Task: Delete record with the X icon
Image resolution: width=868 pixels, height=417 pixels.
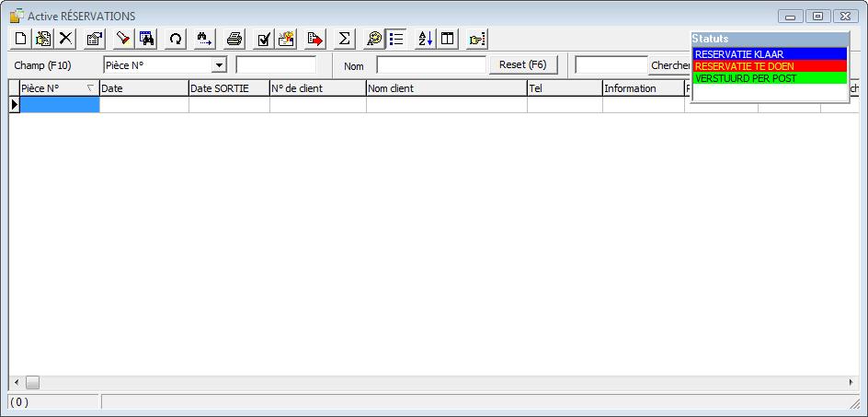Action: coord(66,39)
